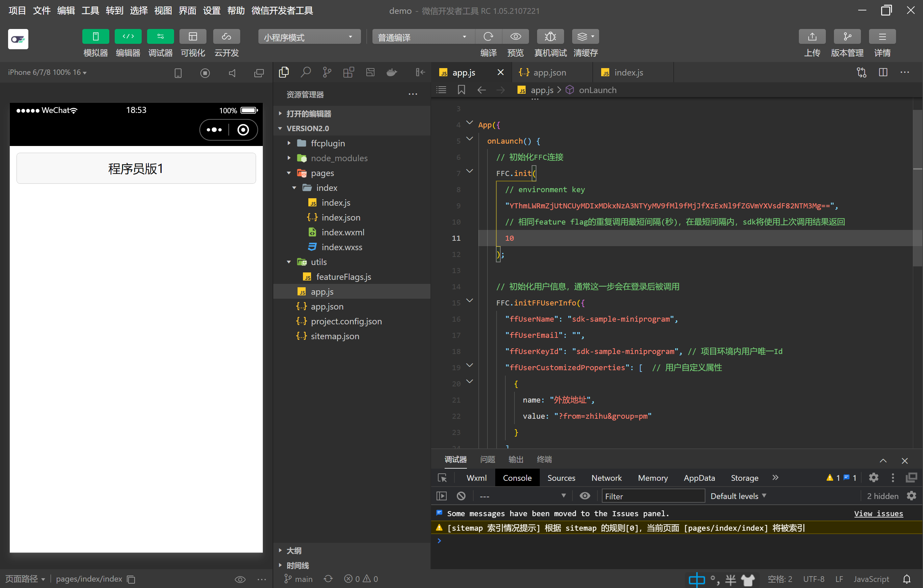Toggle the 预览 eye icon
Image resolution: width=923 pixels, height=588 pixels.
(515, 36)
